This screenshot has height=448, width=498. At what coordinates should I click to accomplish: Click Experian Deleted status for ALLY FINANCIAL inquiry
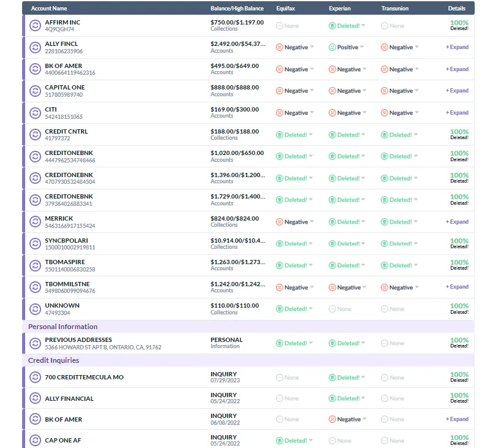click(x=347, y=398)
